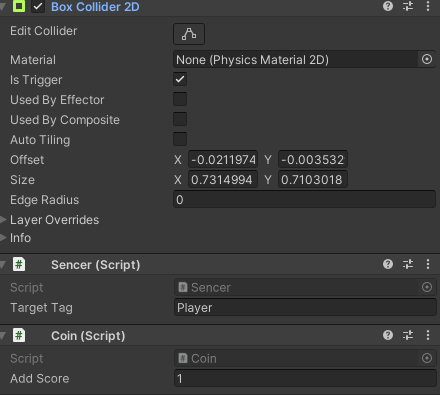This screenshot has height=395, width=440.
Task: Click the Edit Collider button
Action: click(189, 34)
